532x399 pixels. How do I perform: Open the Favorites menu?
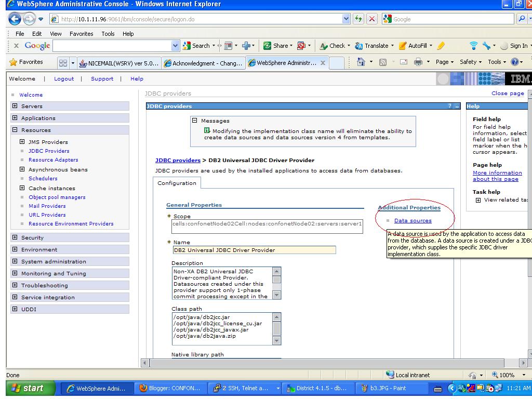(x=82, y=34)
